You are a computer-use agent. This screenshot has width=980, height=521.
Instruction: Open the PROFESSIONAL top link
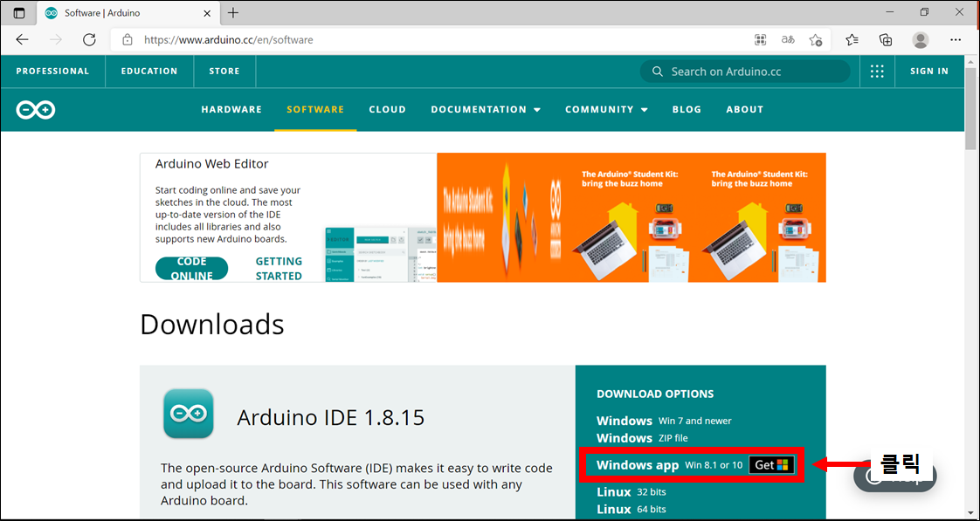pyautogui.click(x=52, y=72)
